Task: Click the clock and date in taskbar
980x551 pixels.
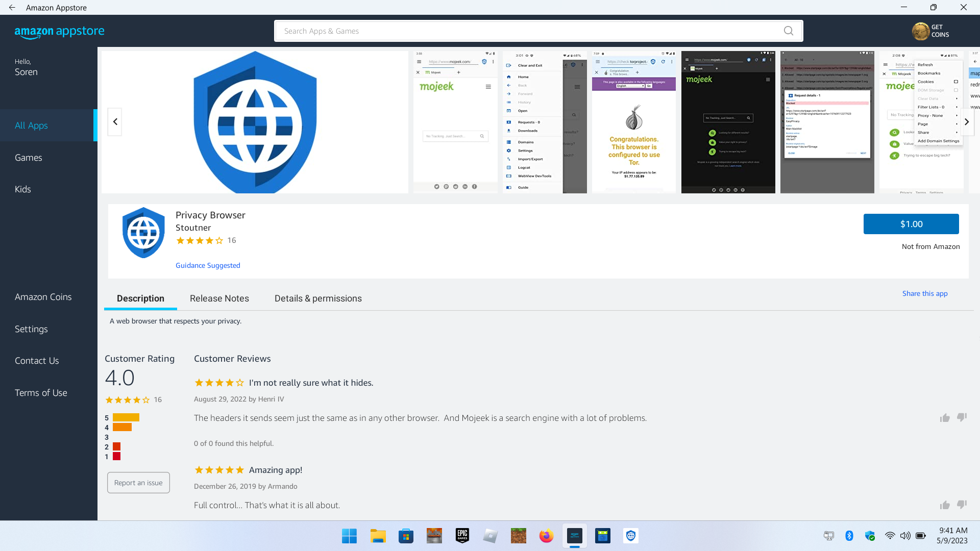Action: pyautogui.click(x=952, y=536)
